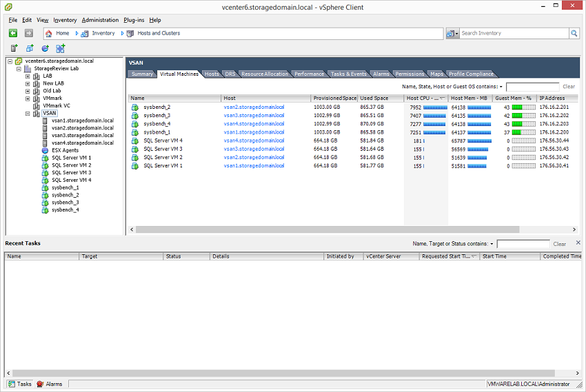Image resolution: width=586 pixels, height=392 pixels.
Task: Click the Home icon in address bar
Action: point(48,34)
